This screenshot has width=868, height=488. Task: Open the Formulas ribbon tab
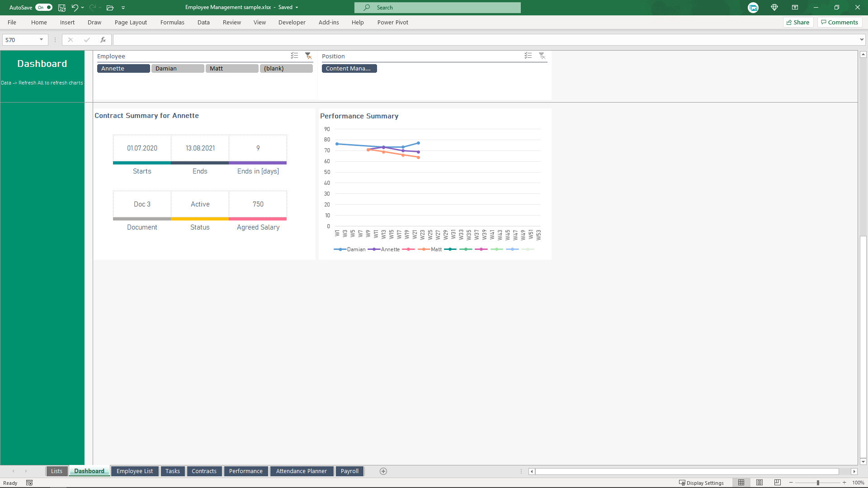[x=172, y=22]
